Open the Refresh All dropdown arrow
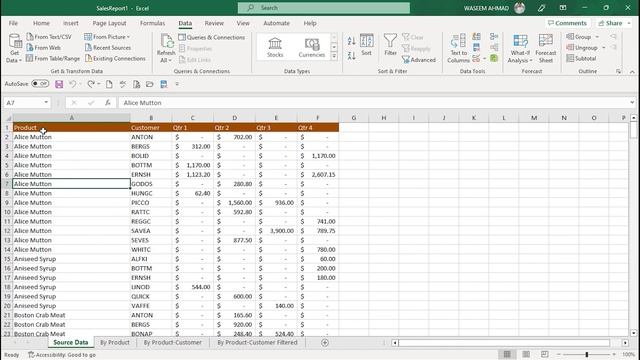The image size is (640, 360). pyautogui.click(x=170, y=60)
